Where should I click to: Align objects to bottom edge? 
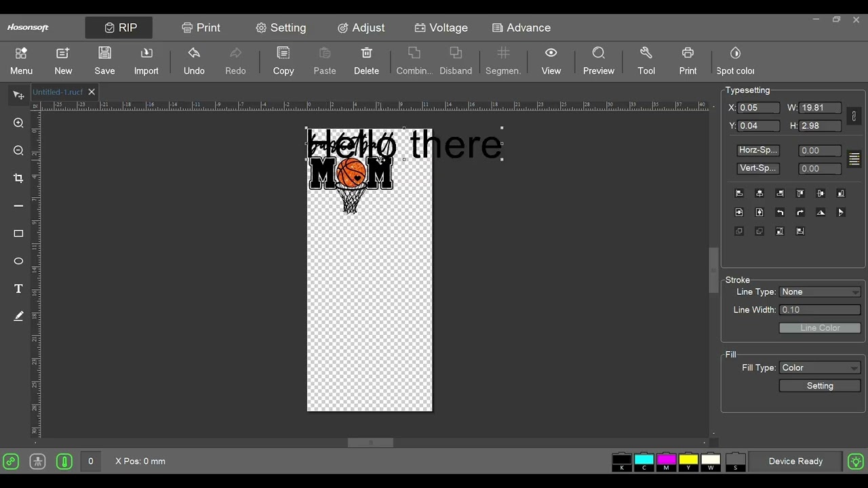click(x=841, y=193)
